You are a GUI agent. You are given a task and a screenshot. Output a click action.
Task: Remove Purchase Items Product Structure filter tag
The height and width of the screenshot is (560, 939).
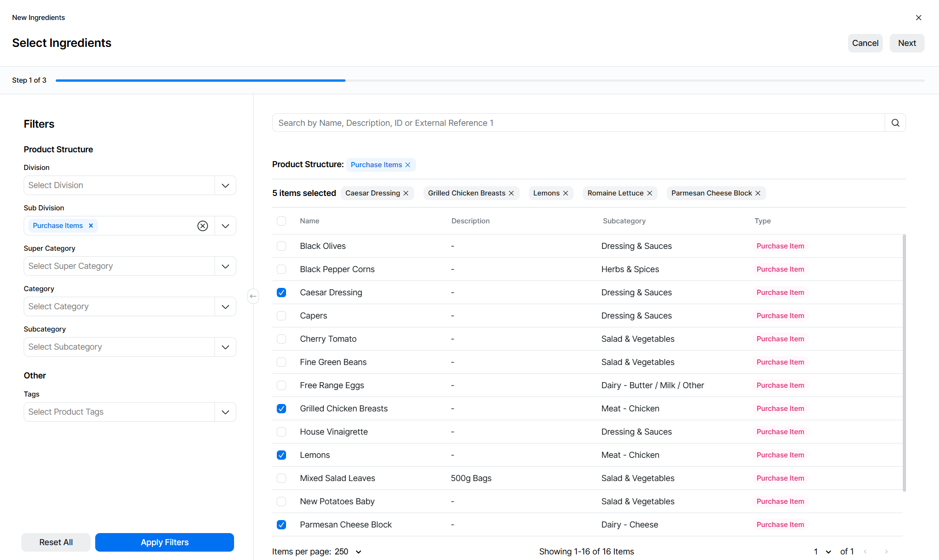pyautogui.click(x=408, y=165)
